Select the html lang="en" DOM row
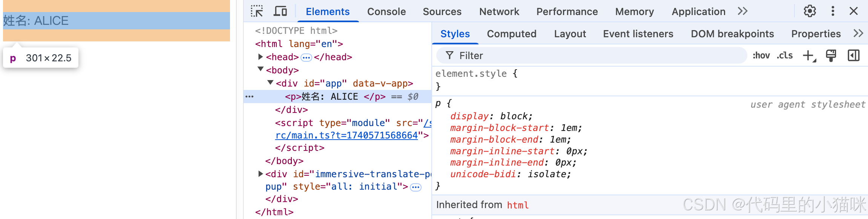 tap(299, 44)
